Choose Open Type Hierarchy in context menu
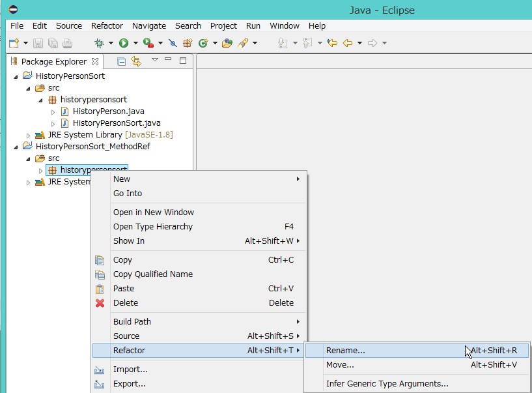This screenshot has height=393, width=532. pos(199,227)
